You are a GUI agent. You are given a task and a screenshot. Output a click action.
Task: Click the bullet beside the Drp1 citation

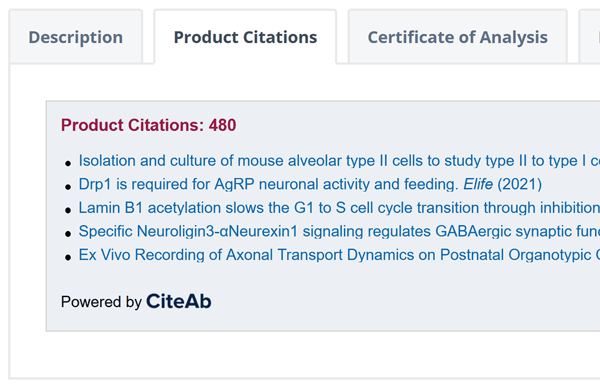tap(68, 187)
